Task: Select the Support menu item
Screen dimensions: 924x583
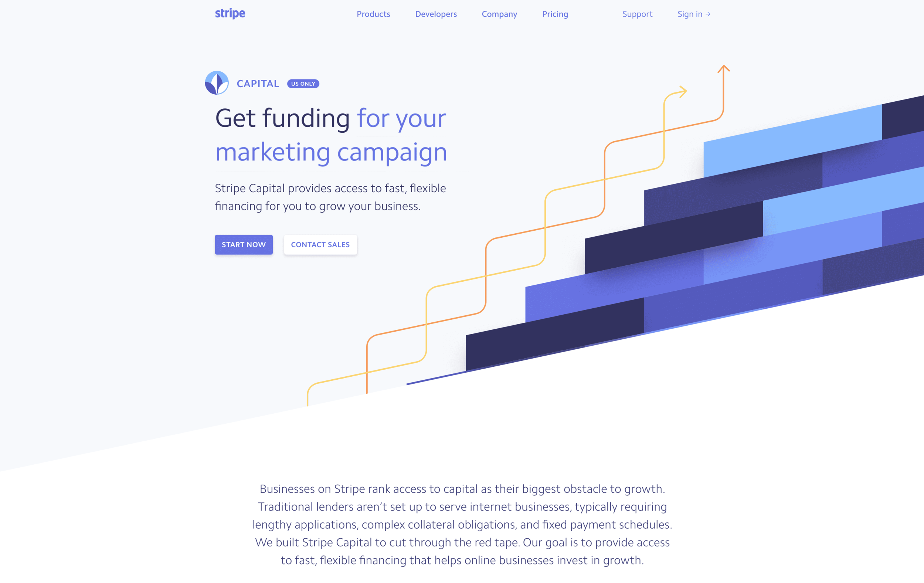Action: click(637, 14)
